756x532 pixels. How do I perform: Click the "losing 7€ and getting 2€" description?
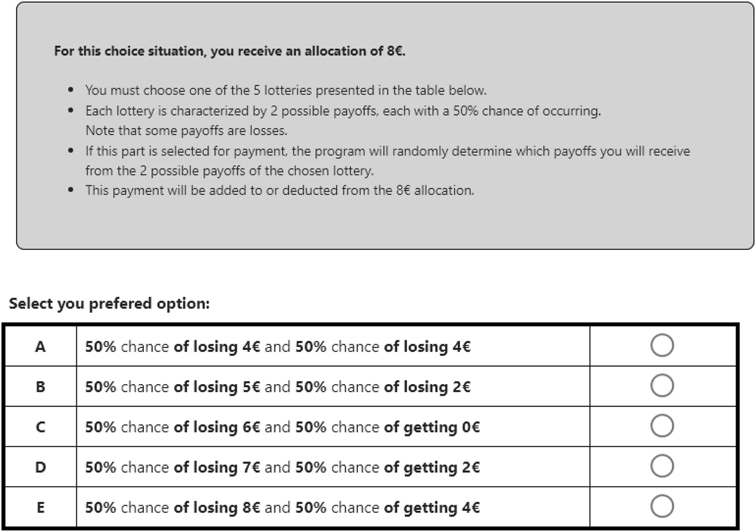pyautogui.click(x=282, y=468)
